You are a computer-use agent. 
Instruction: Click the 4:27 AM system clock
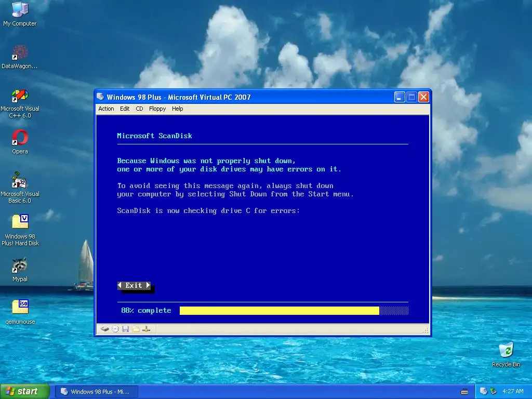point(513,391)
